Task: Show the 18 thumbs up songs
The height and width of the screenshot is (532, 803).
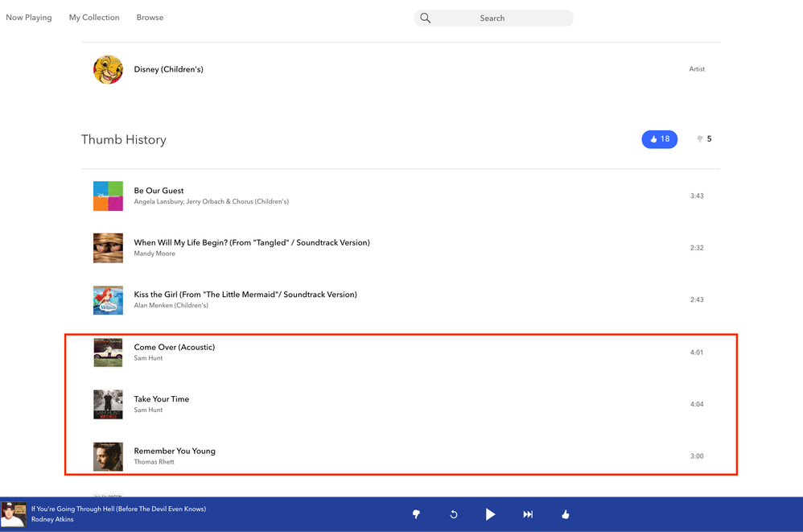Action: click(x=659, y=139)
